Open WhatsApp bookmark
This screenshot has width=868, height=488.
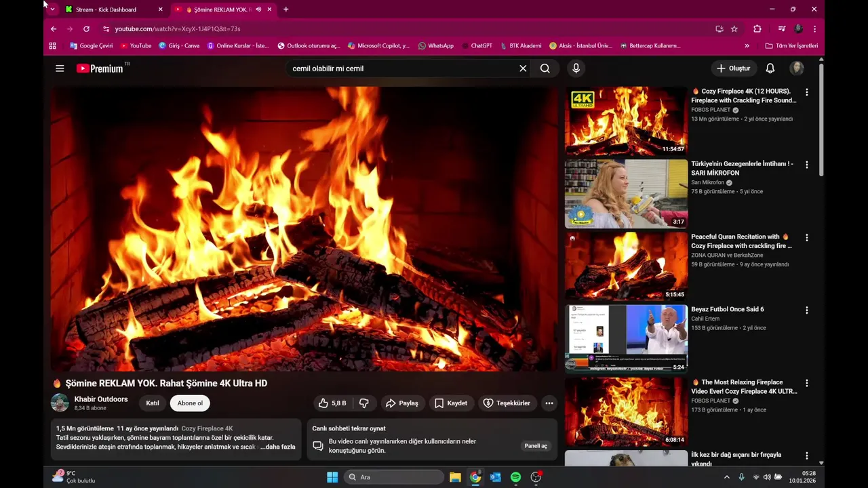click(436, 46)
